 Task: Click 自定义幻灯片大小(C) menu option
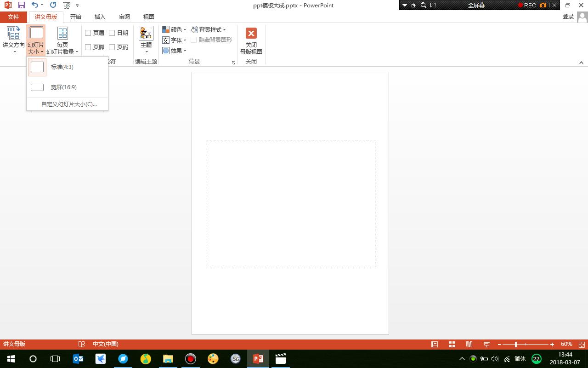click(x=69, y=104)
